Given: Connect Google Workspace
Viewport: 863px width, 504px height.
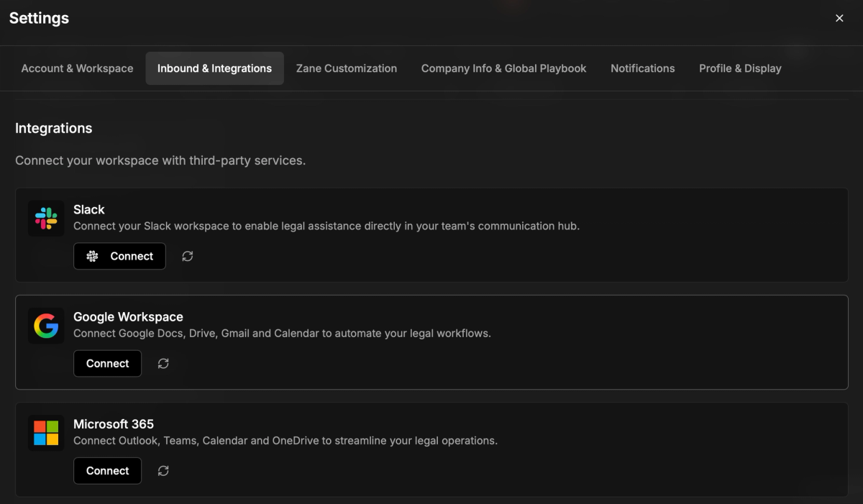Looking at the screenshot, I should [x=107, y=363].
